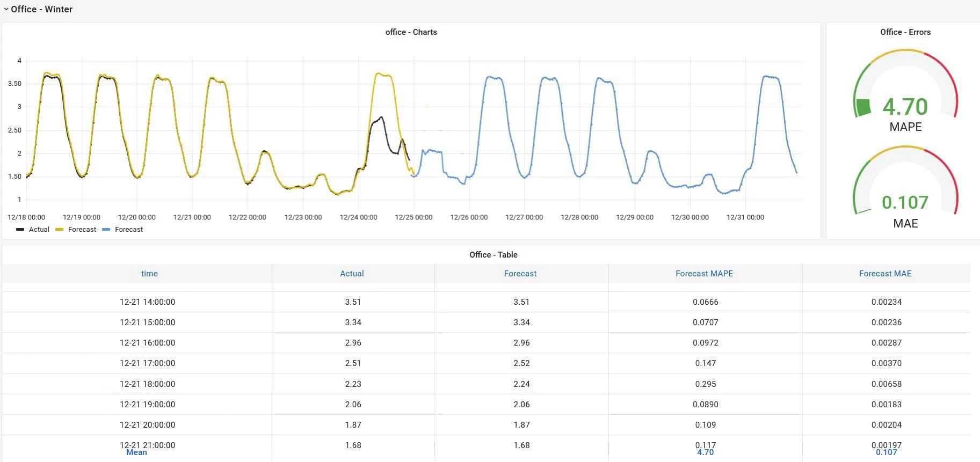The width and height of the screenshot is (980, 462).
Task: Click the Forecast MAPE 0.0890 cell
Action: tap(706, 405)
